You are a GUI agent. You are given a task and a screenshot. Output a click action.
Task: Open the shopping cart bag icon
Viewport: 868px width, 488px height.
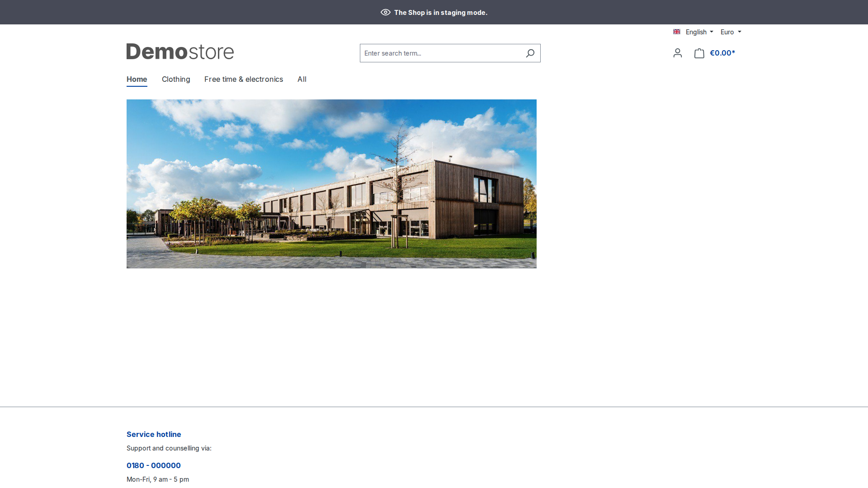tap(699, 53)
